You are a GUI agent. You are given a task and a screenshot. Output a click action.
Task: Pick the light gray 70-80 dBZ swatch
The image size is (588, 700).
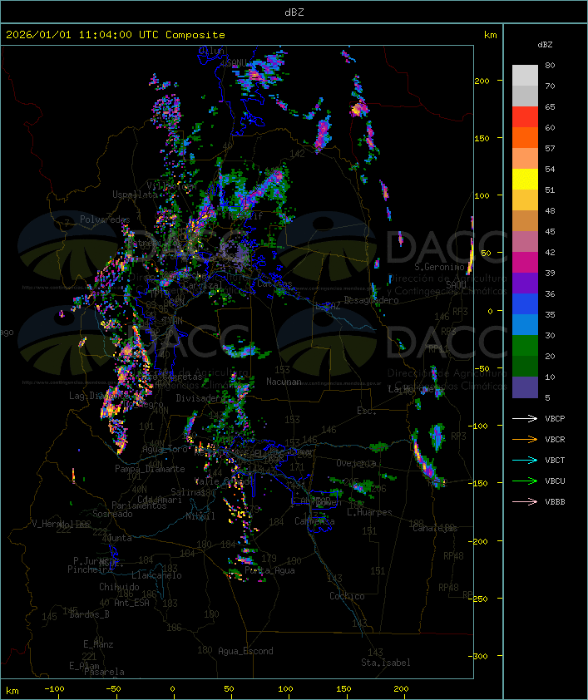(x=525, y=76)
